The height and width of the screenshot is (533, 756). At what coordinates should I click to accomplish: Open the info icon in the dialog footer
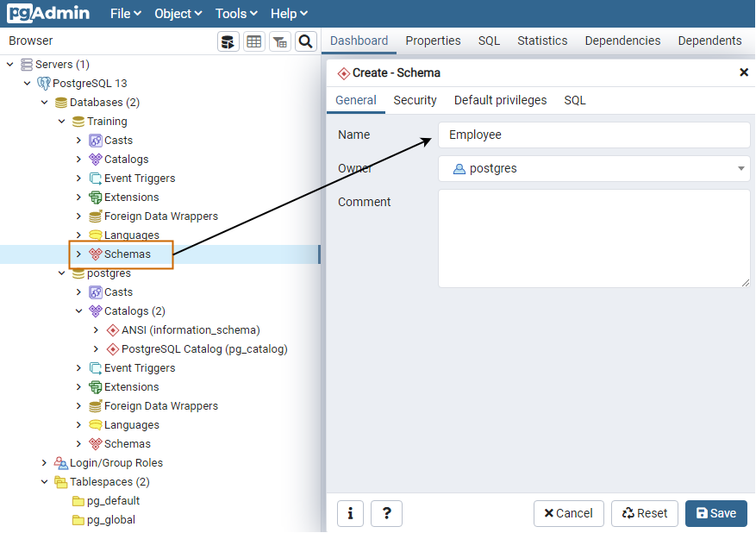(350, 513)
